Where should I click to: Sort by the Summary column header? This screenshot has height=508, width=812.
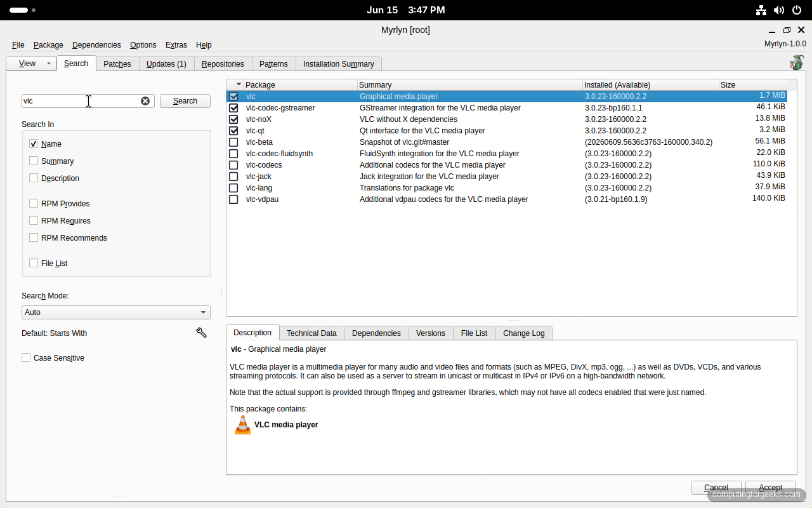pyautogui.click(x=470, y=84)
